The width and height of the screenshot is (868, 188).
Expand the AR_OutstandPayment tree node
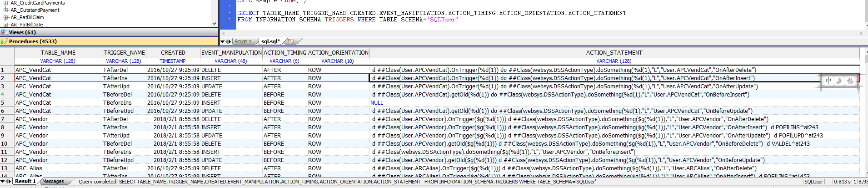coord(5,10)
